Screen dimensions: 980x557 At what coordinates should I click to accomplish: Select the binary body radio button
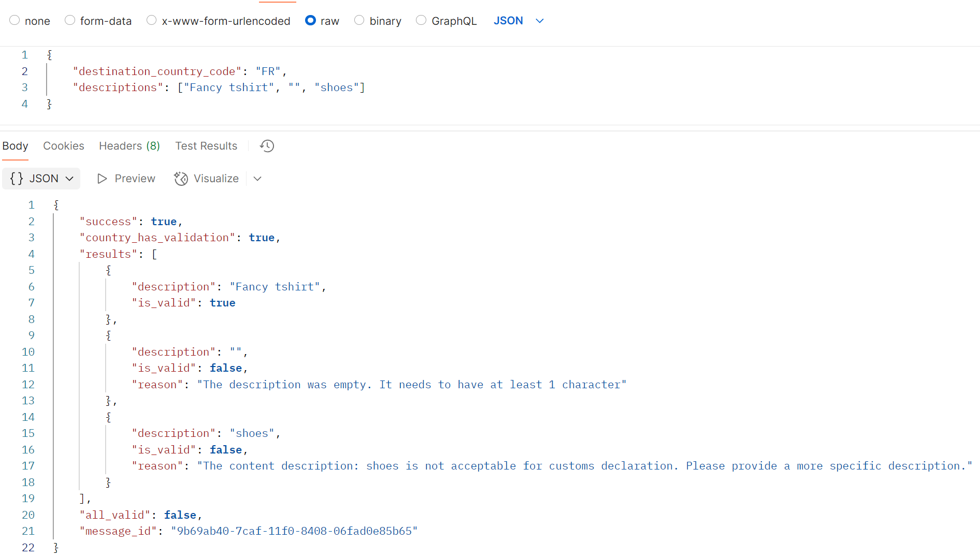359,20
